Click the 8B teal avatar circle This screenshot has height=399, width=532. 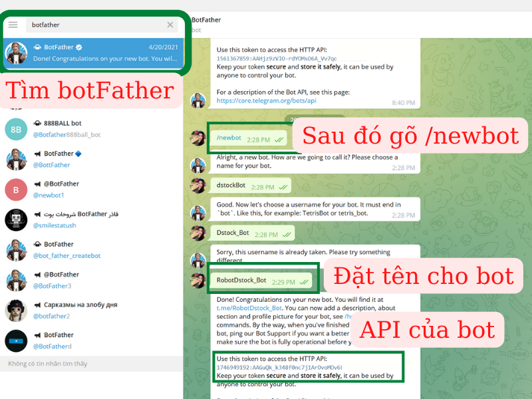click(16, 129)
